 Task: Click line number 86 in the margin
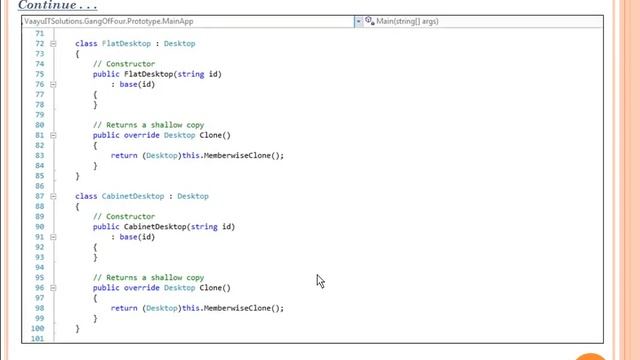40,186
